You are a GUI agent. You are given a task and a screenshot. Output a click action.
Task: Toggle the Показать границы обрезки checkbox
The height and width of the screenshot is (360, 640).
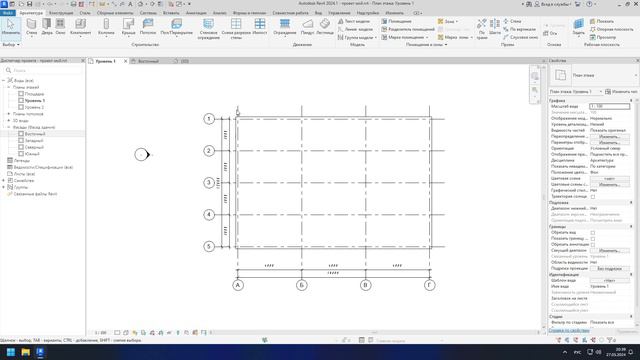593,239
